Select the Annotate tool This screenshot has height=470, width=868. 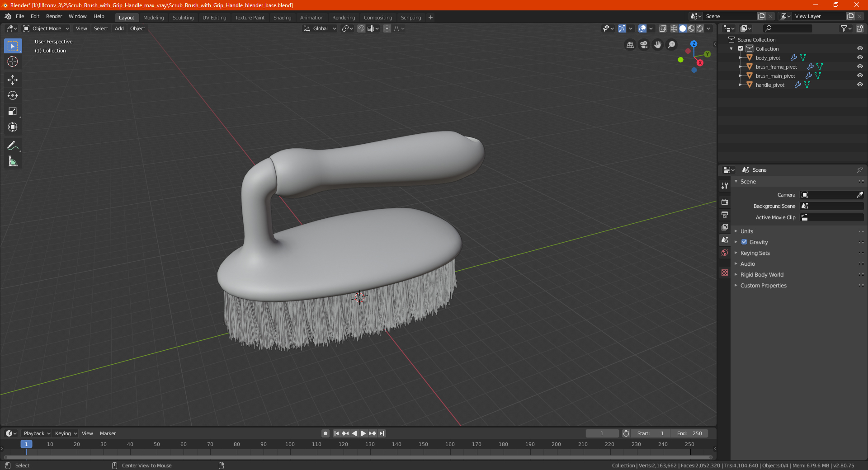pyautogui.click(x=13, y=146)
